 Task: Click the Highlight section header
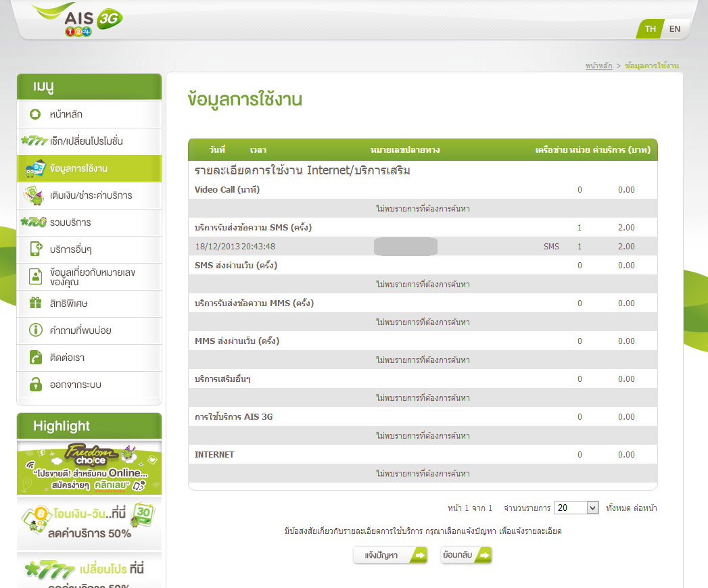pos(89,426)
